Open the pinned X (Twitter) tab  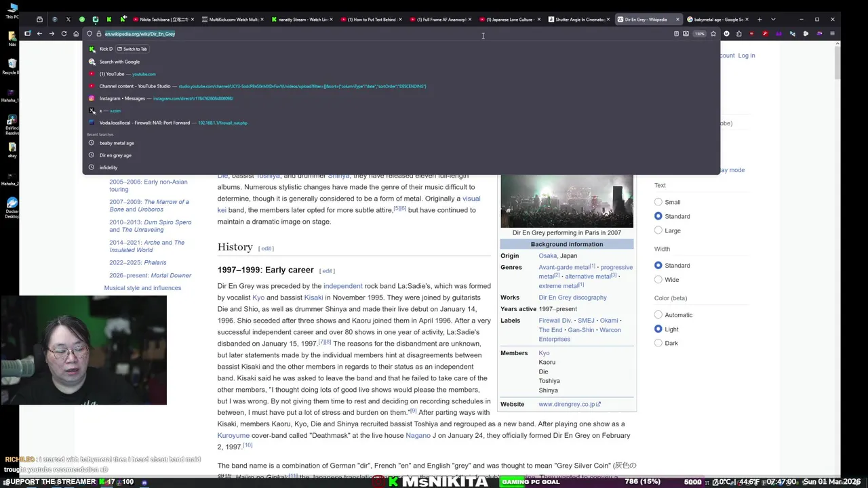pos(68,19)
